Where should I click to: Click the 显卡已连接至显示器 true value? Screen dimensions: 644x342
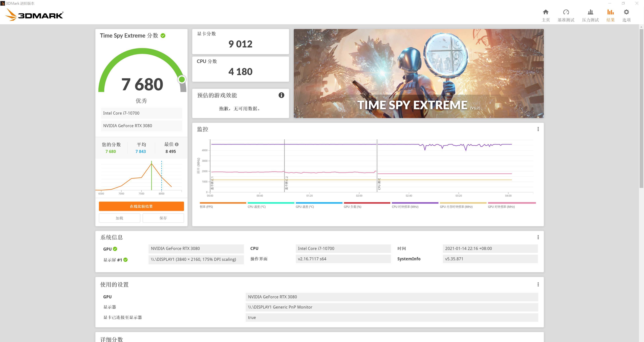(x=391, y=318)
